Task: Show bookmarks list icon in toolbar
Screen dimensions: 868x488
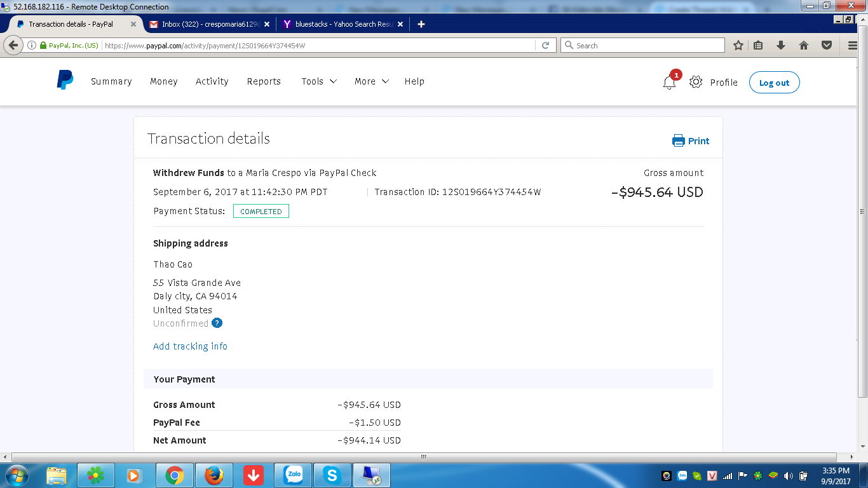Action: coord(758,46)
